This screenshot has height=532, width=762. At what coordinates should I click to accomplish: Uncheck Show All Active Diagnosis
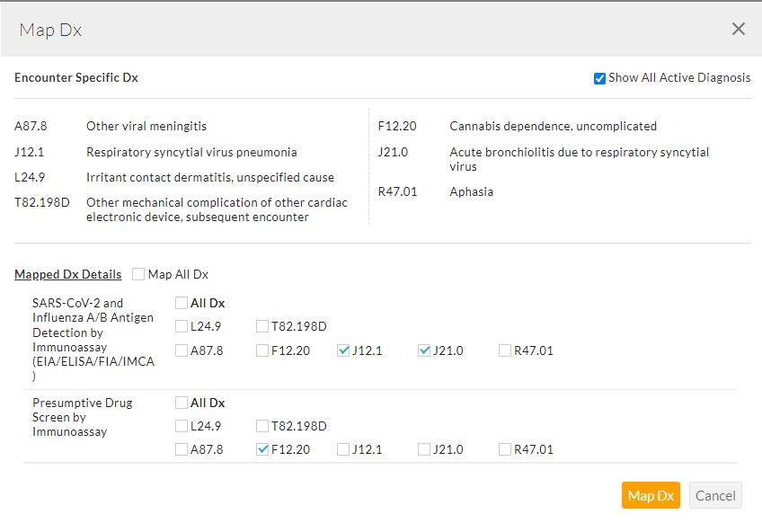pos(599,78)
